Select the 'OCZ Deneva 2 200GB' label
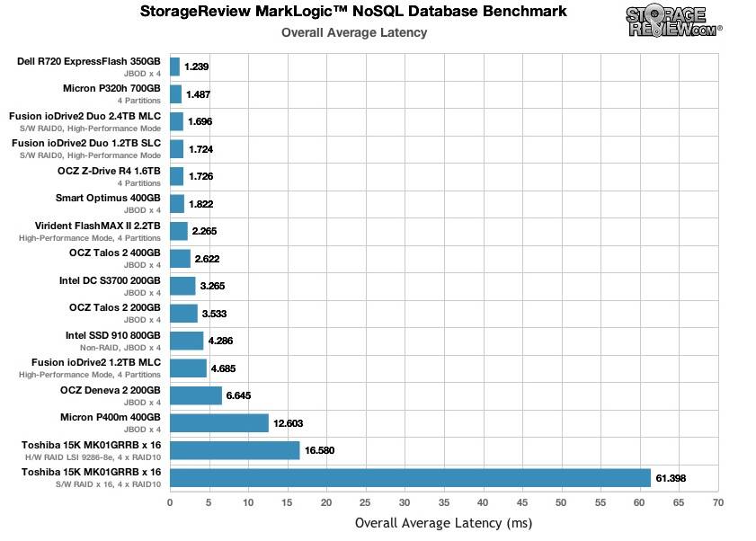The image size is (756, 541). [x=111, y=390]
